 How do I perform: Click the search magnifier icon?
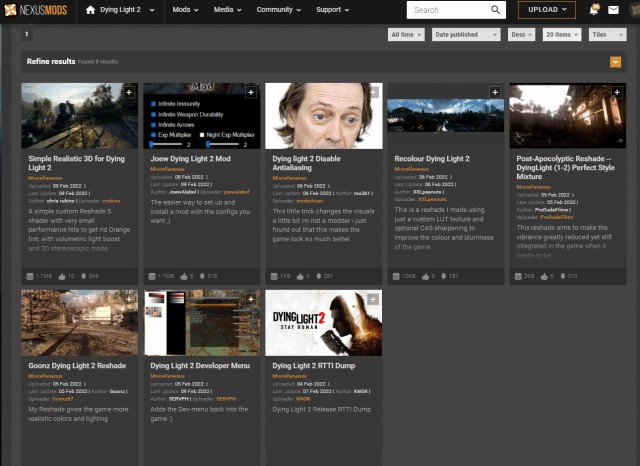495,10
